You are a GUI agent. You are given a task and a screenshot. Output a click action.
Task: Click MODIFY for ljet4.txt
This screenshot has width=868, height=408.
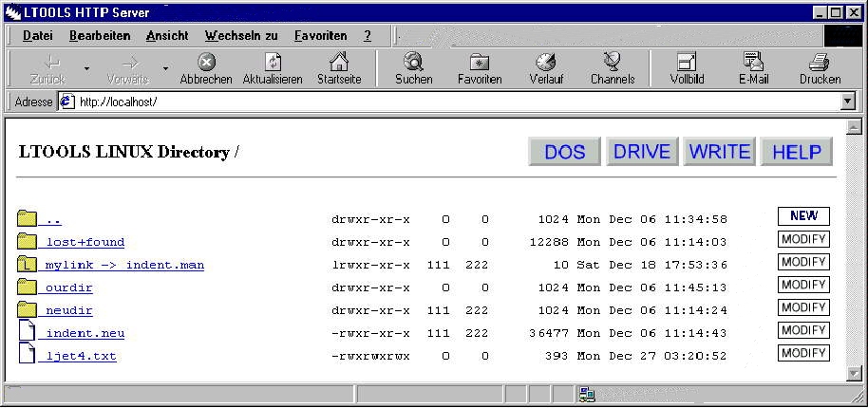coord(802,353)
